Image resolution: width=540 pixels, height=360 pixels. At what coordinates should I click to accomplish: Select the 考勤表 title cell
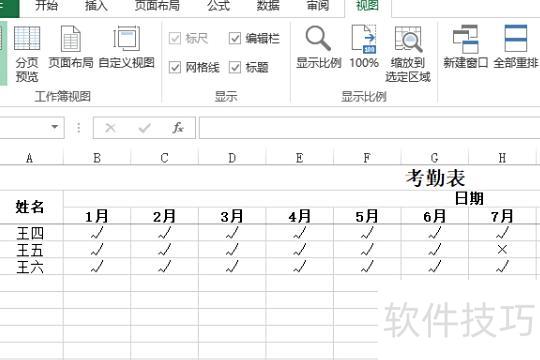[435, 178]
